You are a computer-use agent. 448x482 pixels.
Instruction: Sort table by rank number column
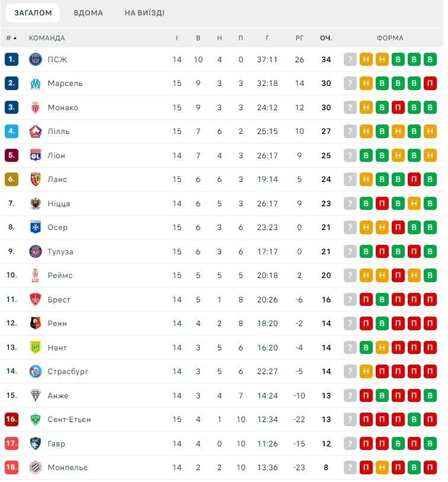tap(11, 38)
